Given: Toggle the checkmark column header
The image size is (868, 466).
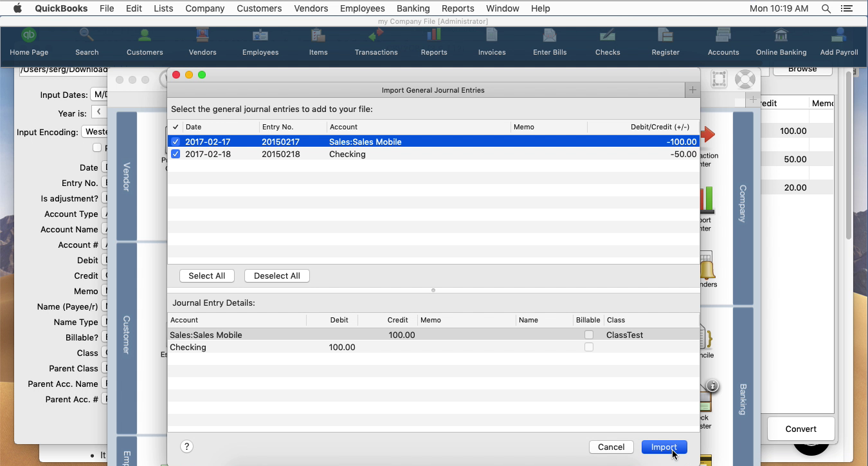Looking at the screenshot, I should [176, 127].
